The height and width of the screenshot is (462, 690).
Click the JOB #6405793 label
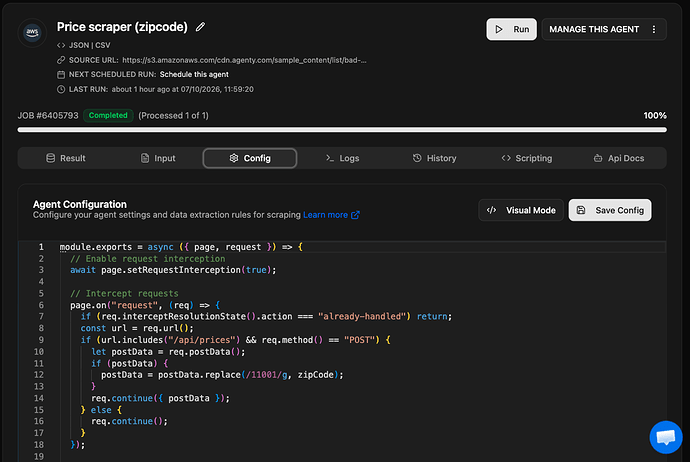pos(48,115)
